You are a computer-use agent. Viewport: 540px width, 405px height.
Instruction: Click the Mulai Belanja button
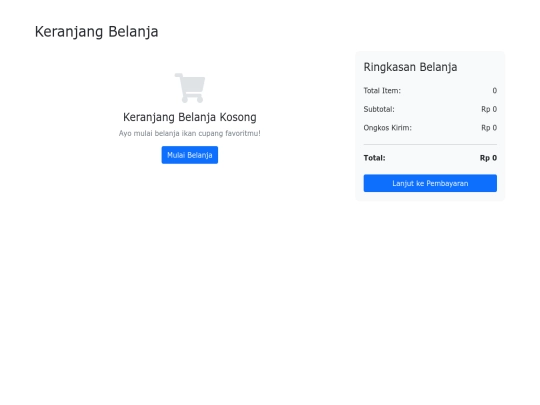tap(190, 155)
